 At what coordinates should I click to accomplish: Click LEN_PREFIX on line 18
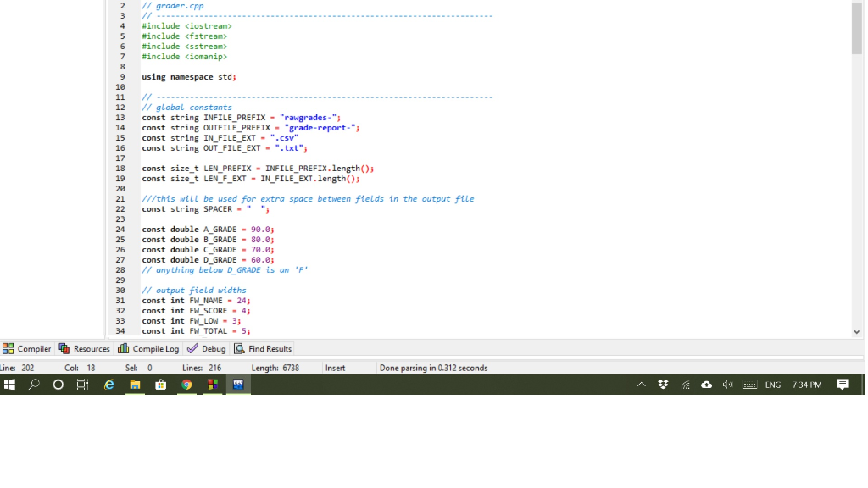227,169
